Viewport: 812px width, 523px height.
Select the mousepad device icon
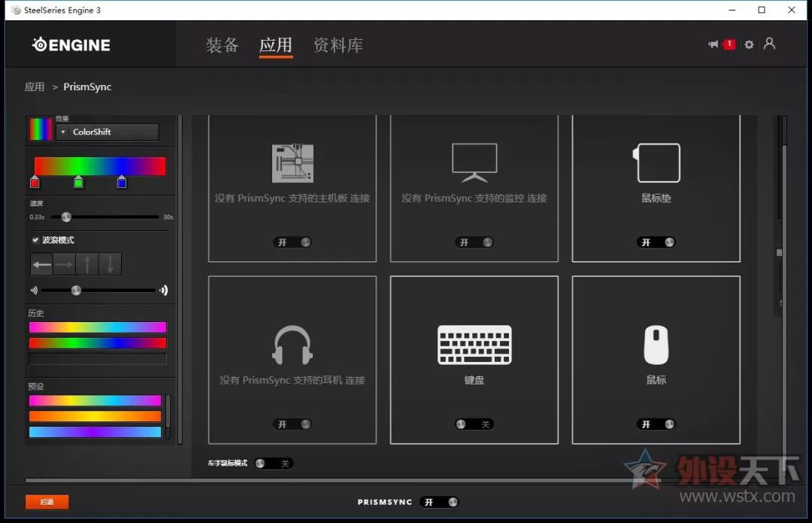click(x=656, y=163)
